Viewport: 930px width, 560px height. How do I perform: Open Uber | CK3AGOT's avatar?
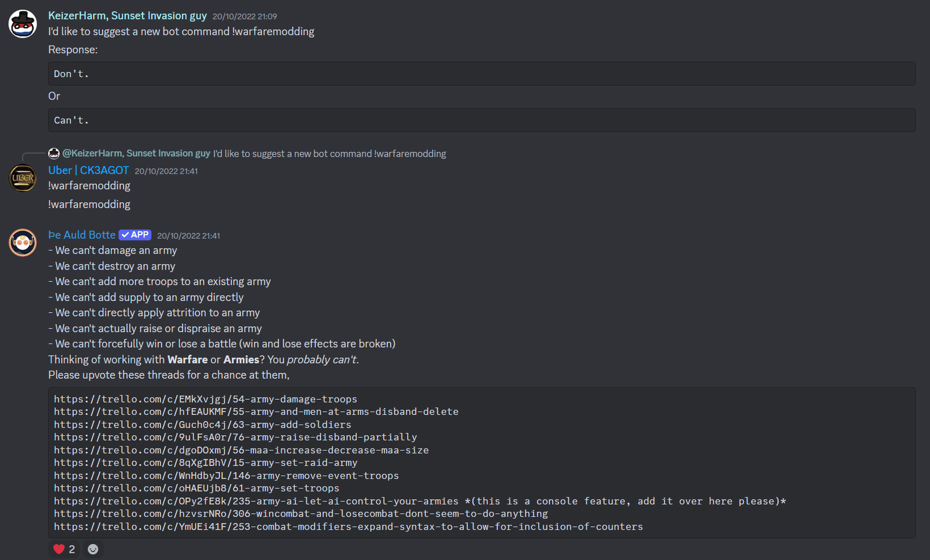point(23,178)
